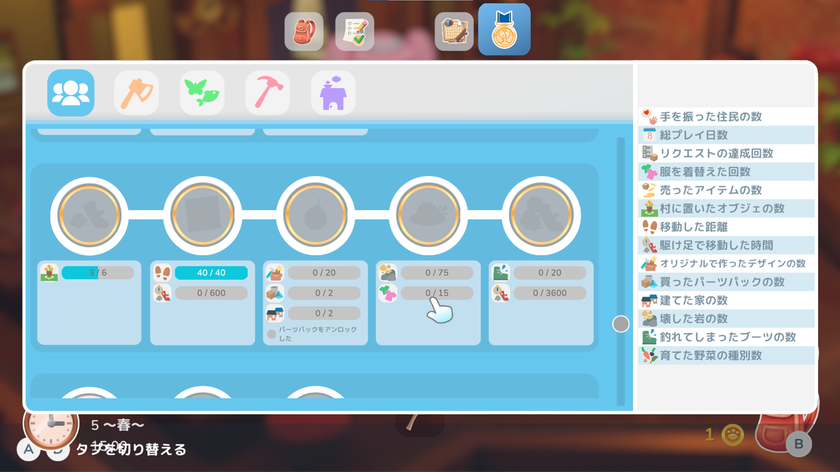Select the medal above the 0/3600 card

[541, 215]
